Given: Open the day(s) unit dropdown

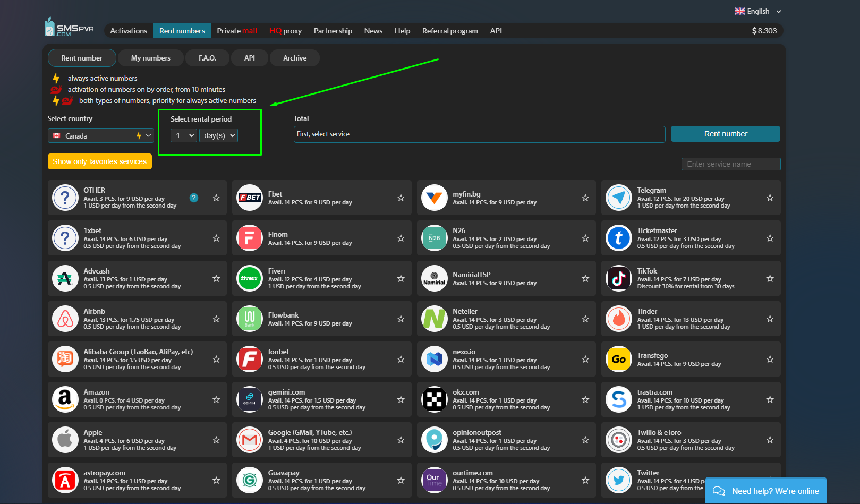Looking at the screenshot, I should (x=218, y=135).
